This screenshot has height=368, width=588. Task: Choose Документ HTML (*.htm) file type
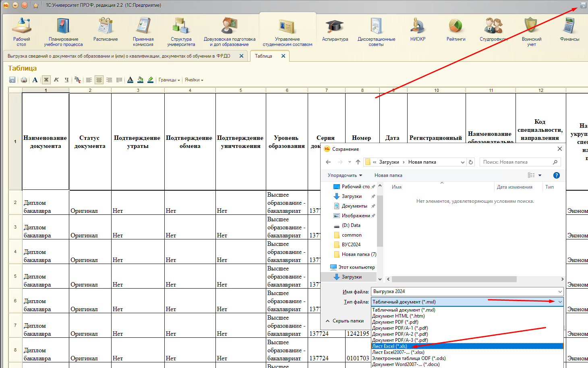click(467, 316)
